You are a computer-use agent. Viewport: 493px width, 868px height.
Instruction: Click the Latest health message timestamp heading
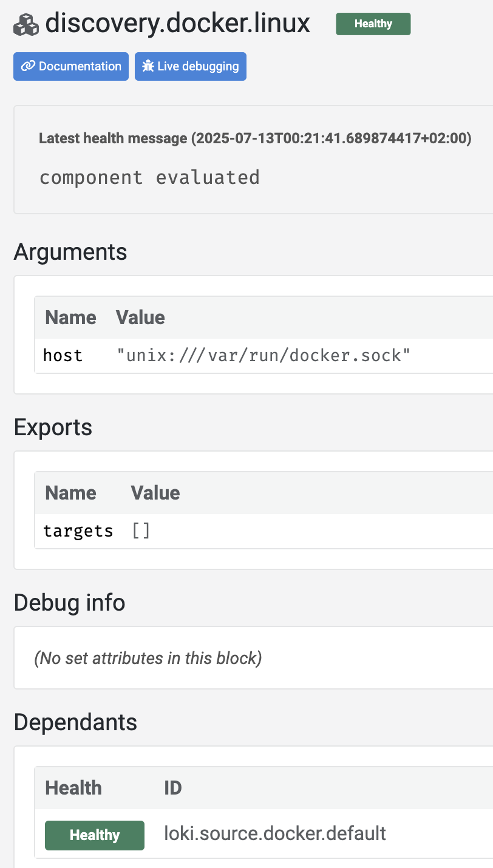point(255,138)
